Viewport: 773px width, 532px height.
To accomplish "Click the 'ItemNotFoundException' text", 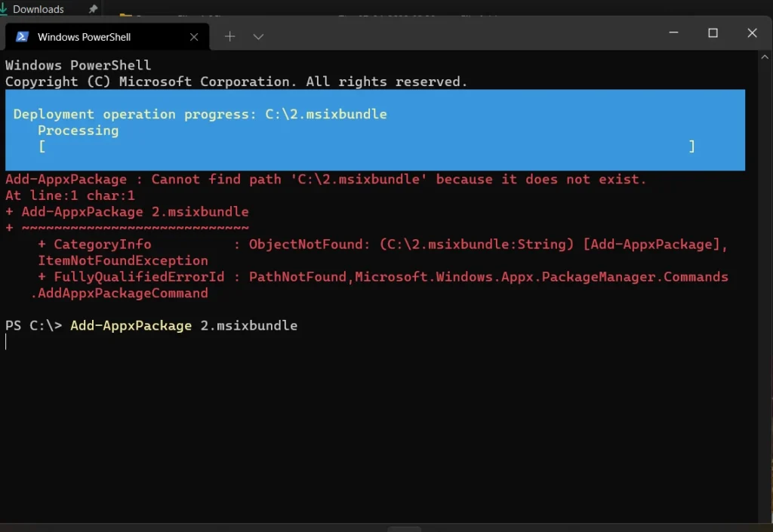I will [123, 260].
